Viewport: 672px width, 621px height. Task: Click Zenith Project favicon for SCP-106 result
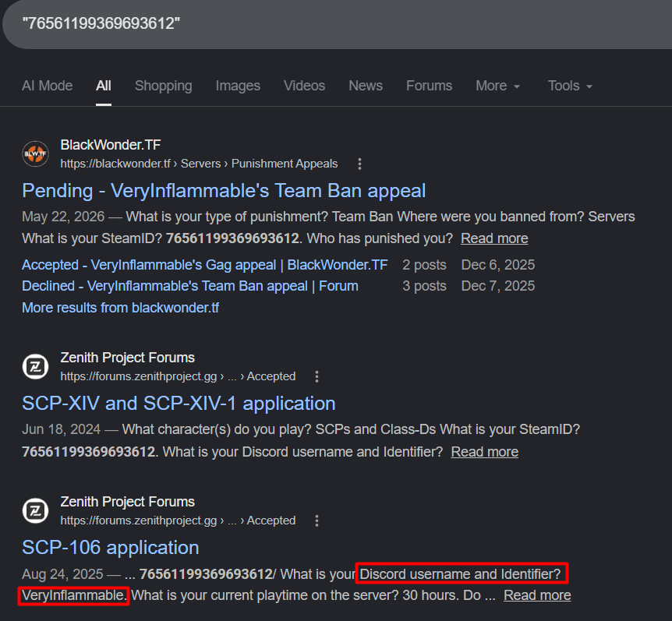coord(36,510)
